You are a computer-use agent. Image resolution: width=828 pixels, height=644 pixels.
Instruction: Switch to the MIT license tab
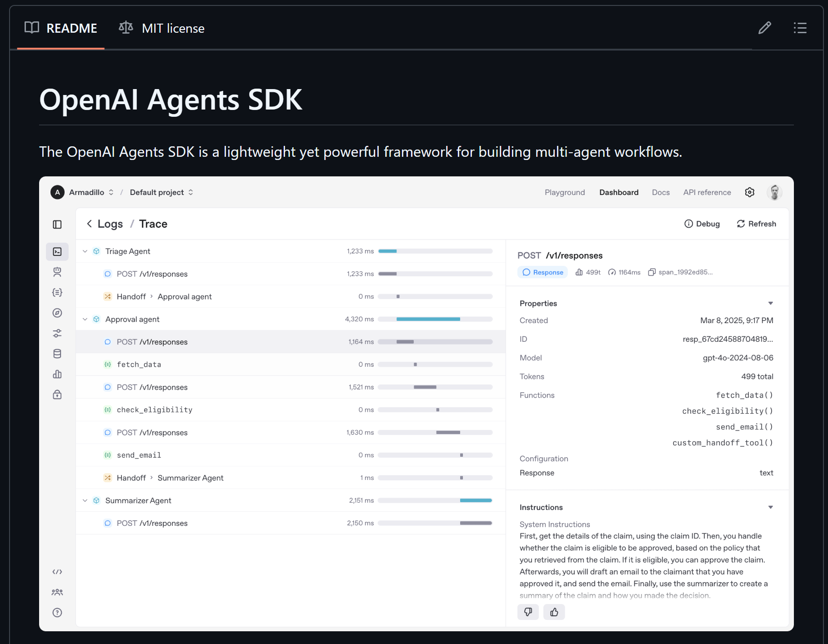[x=161, y=28]
